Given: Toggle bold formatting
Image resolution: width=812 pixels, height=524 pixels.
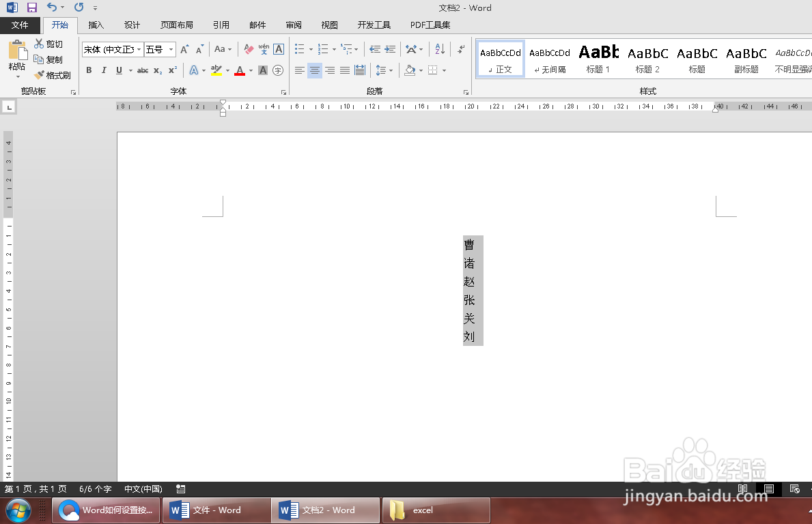Looking at the screenshot, I should [x=89, y=70].
